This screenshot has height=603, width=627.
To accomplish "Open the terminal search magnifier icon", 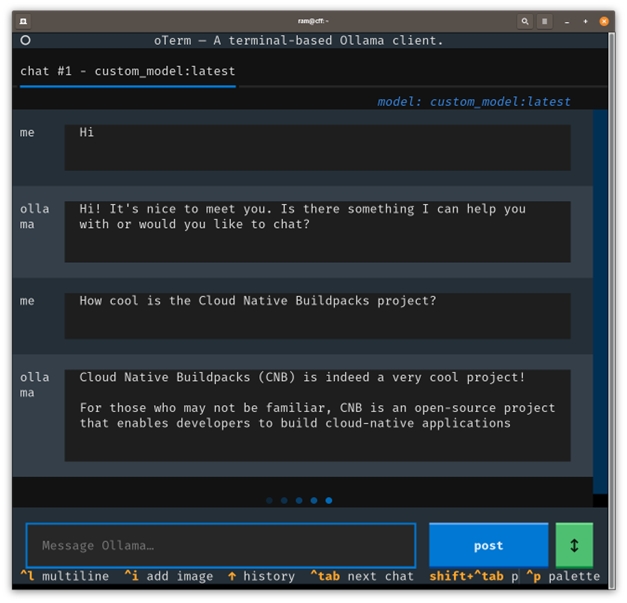I will 525,21.
